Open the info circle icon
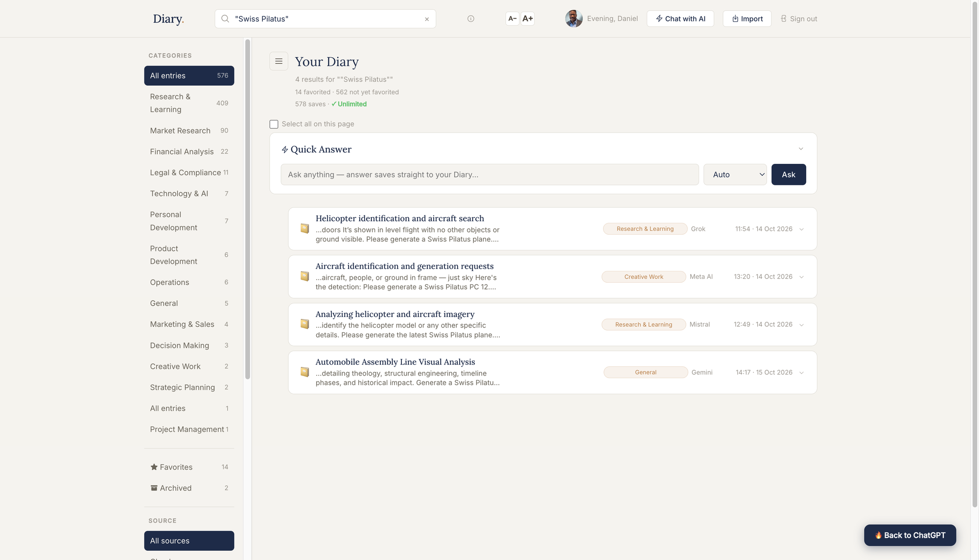Viewport: 979px width, 560px height. click(x=470, y=19)
